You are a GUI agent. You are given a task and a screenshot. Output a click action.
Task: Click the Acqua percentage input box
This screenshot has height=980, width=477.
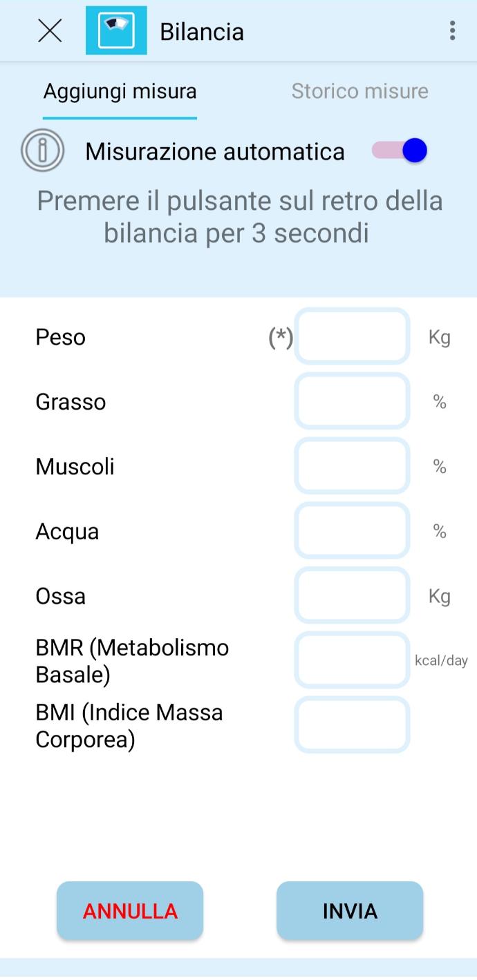click(352, 531)
